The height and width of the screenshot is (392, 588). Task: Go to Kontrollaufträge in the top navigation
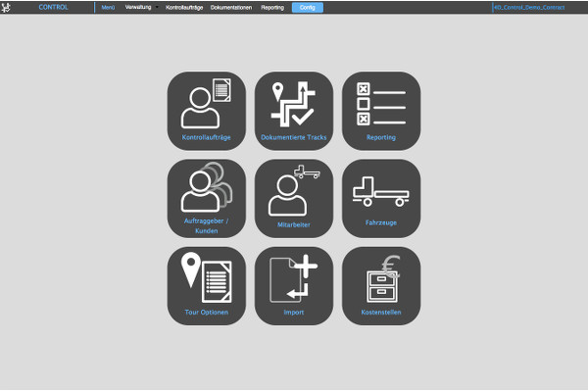pyautogui.click(x=184, y=8)
